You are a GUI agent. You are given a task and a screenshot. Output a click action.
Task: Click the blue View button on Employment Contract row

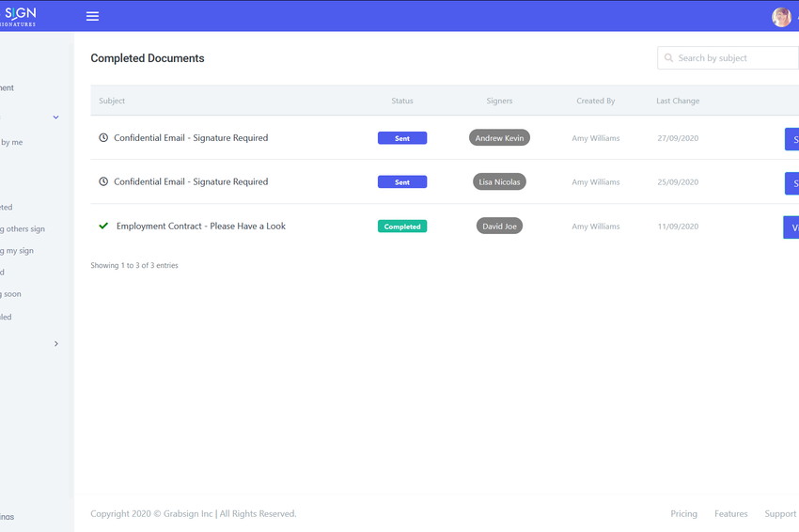791,227
